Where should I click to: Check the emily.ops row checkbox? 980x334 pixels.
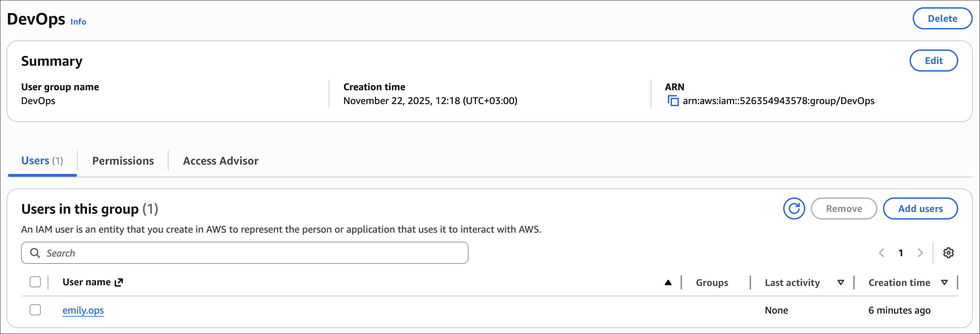(x=35, y=310)
